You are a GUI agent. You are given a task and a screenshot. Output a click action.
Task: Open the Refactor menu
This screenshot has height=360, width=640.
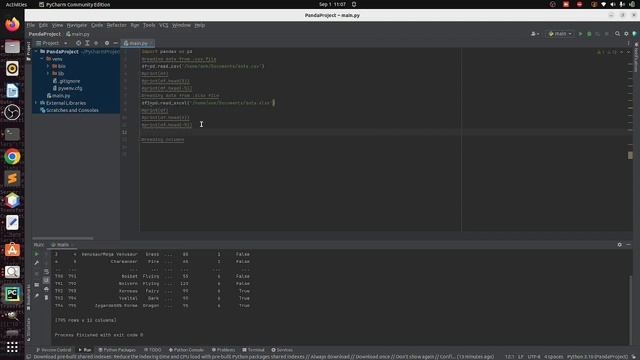116,25
